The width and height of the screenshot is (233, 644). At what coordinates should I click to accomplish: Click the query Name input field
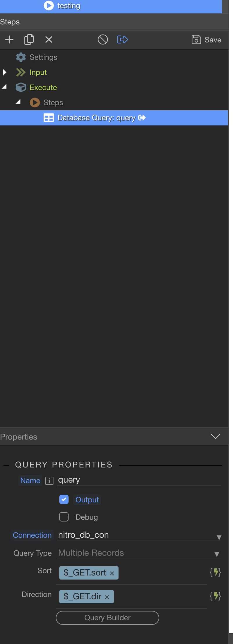[139, 480]
